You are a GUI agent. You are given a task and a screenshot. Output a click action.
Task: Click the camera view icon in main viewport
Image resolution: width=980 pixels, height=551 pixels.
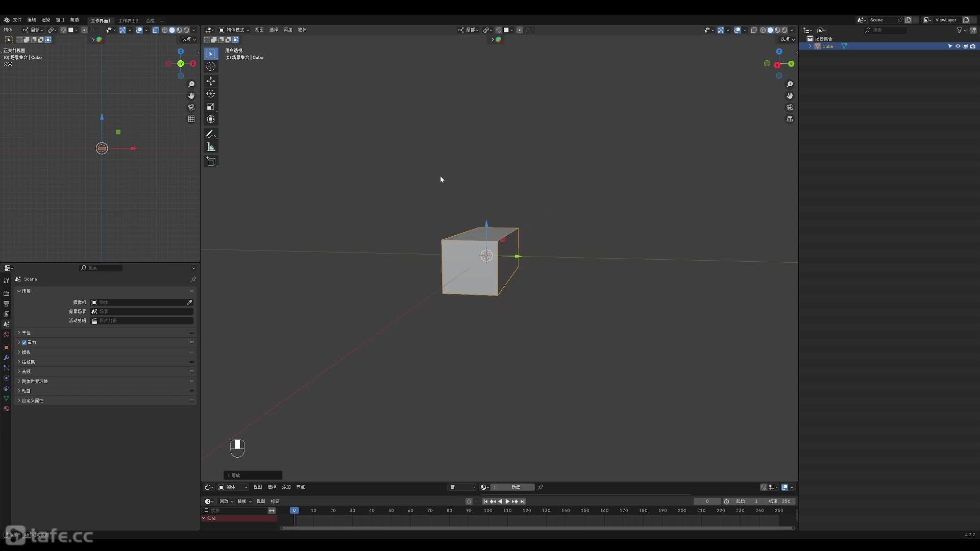(x=790, y=107)
